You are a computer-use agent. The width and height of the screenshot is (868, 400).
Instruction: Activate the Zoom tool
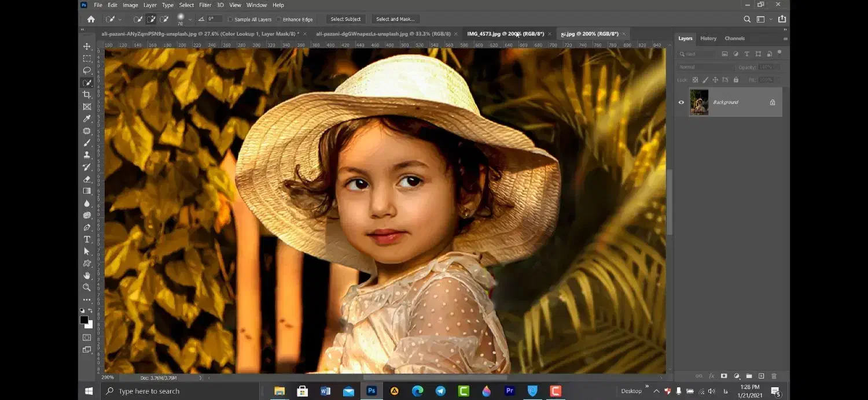coord(87,287)
